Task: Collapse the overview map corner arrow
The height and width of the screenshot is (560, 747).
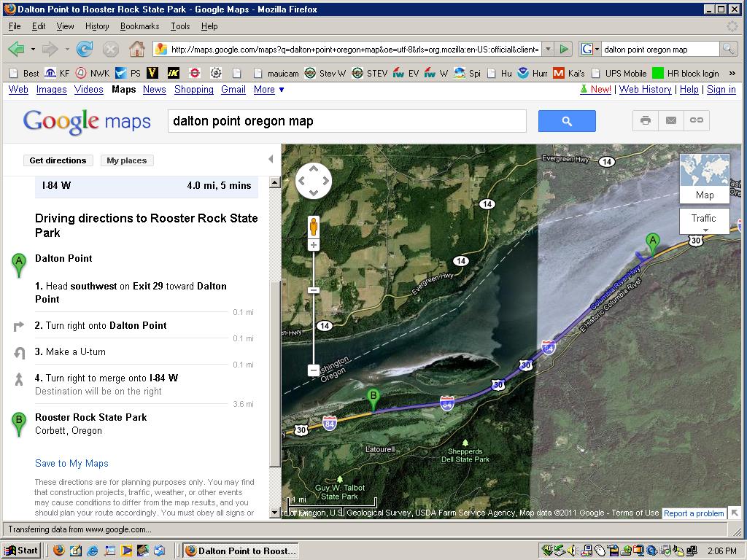Action: (735, 513)
